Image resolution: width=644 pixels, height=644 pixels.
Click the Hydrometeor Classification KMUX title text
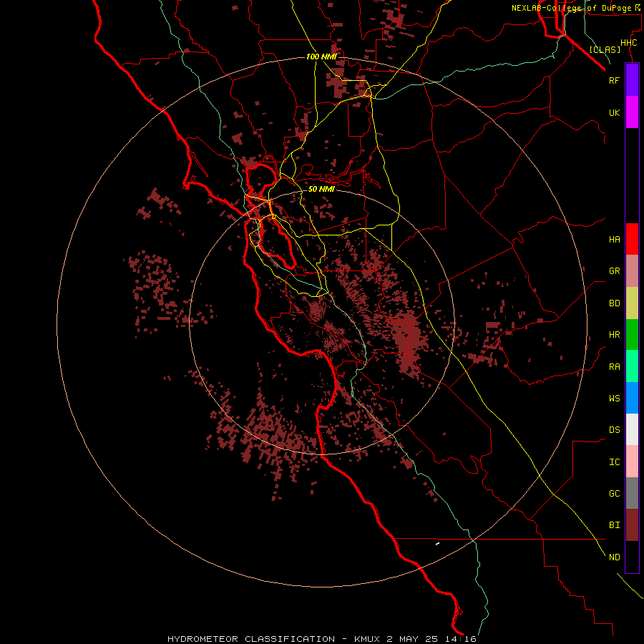click(x=321, y=639)
